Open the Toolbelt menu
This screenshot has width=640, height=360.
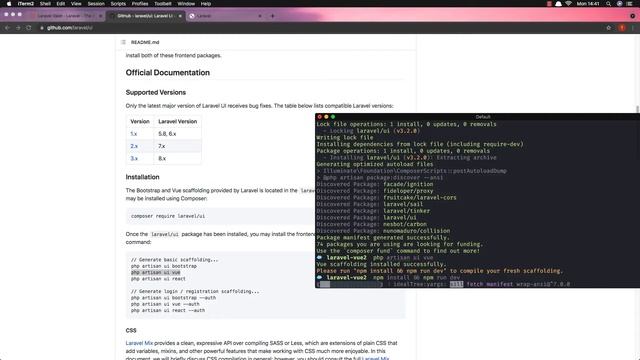coord(162,4)
